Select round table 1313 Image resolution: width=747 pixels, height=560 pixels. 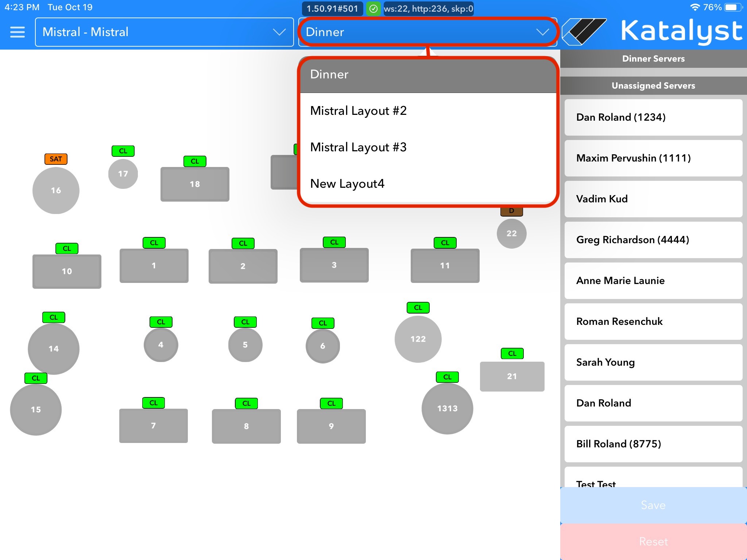447,408
